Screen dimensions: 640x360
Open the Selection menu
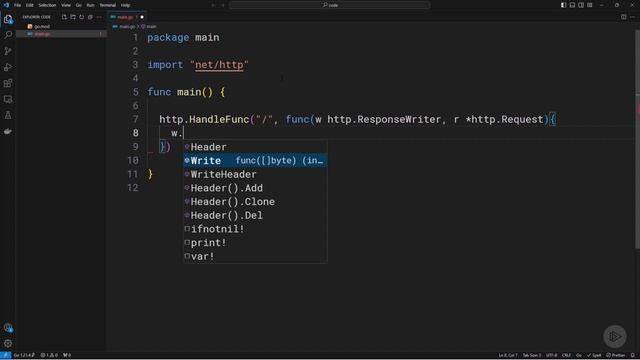47,5
